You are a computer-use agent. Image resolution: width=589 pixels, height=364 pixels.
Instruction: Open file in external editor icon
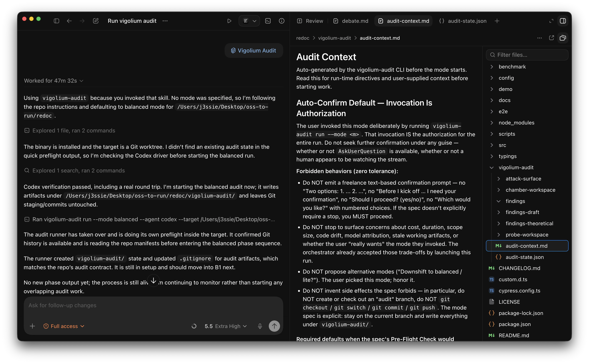tap(551, 38)
